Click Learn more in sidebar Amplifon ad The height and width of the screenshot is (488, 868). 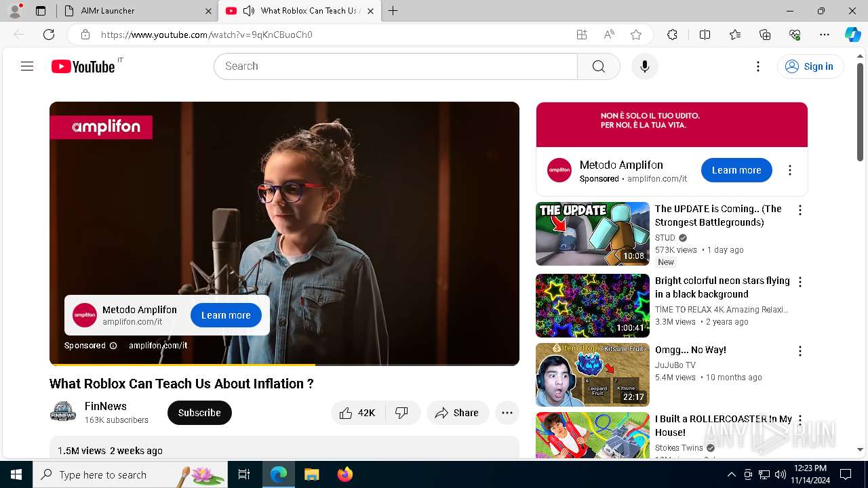click(736, 170)
